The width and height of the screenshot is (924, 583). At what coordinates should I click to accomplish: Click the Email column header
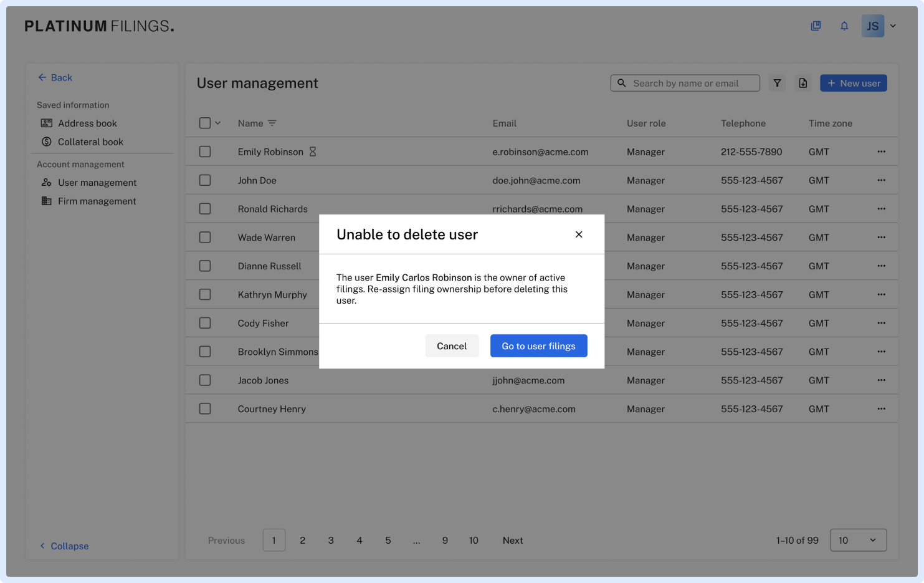(x=505, y=123)
